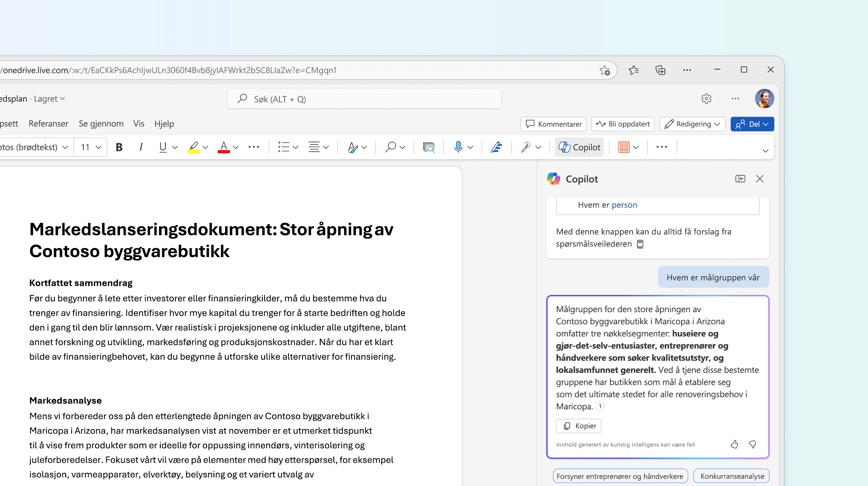This screenshot has width=868, height=486.
Task: Click the Hvem er målgruppen vår message
Action: pos(713,278)
